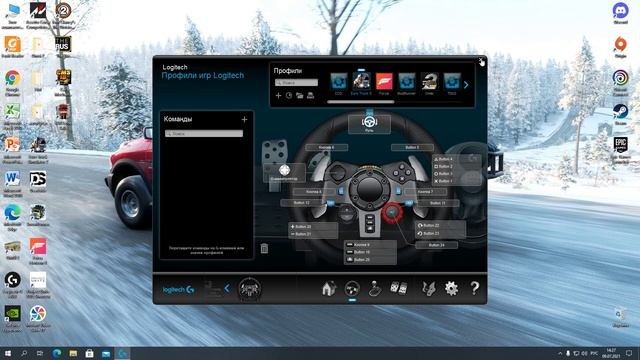Open Epic Games Launcher desktop shortcut
This screenshot has width=640, height=360.
point(620,149)
